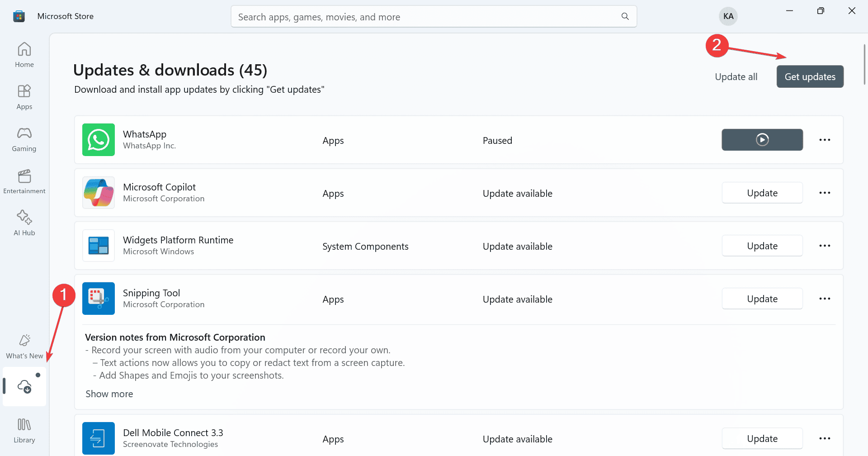Open What's New in sidebar
The width and height of the screenshot is (868, 456).
(x=24, y=347)
